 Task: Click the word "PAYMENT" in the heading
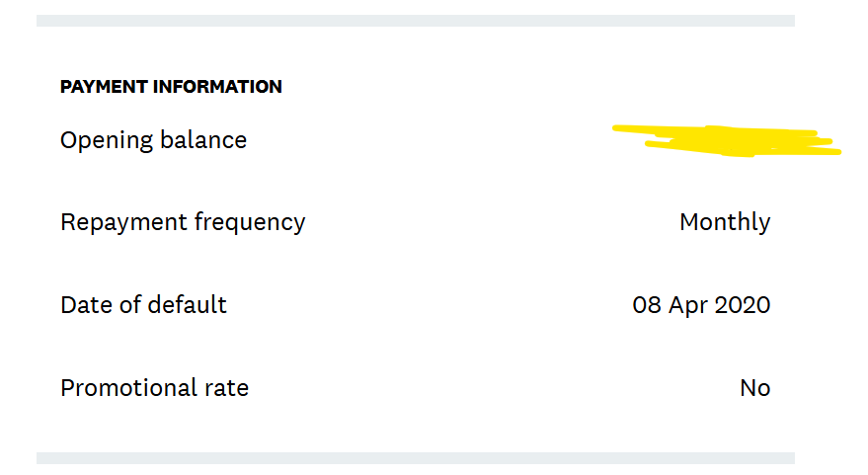tap(105, 87)
